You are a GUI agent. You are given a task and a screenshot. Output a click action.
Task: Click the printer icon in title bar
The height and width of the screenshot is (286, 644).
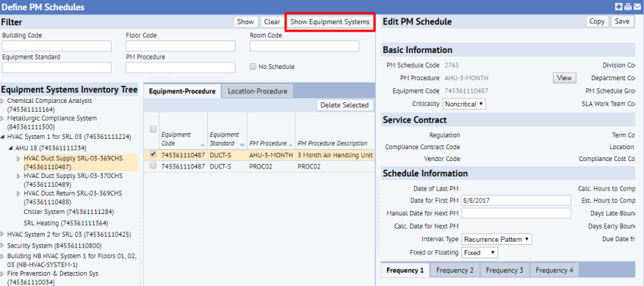point(628,7)
